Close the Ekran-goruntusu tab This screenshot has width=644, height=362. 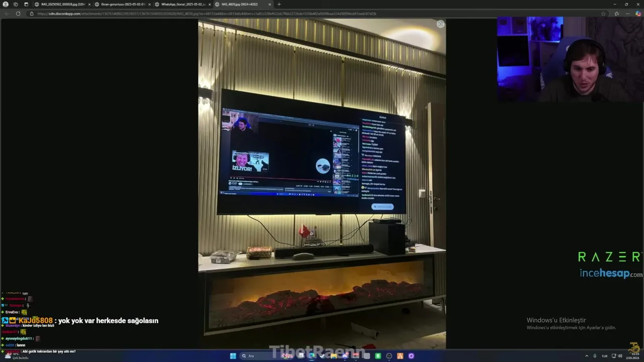click(149, 4)
